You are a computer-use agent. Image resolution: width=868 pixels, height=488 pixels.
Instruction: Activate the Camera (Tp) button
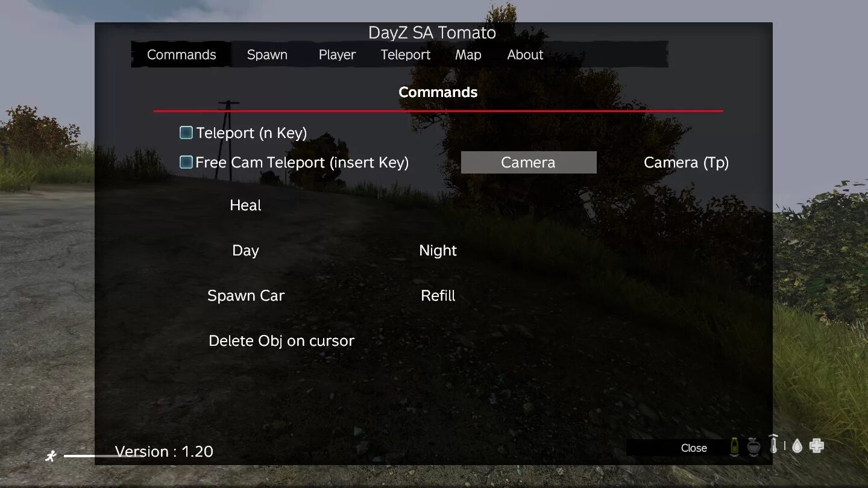click(687, 163)
